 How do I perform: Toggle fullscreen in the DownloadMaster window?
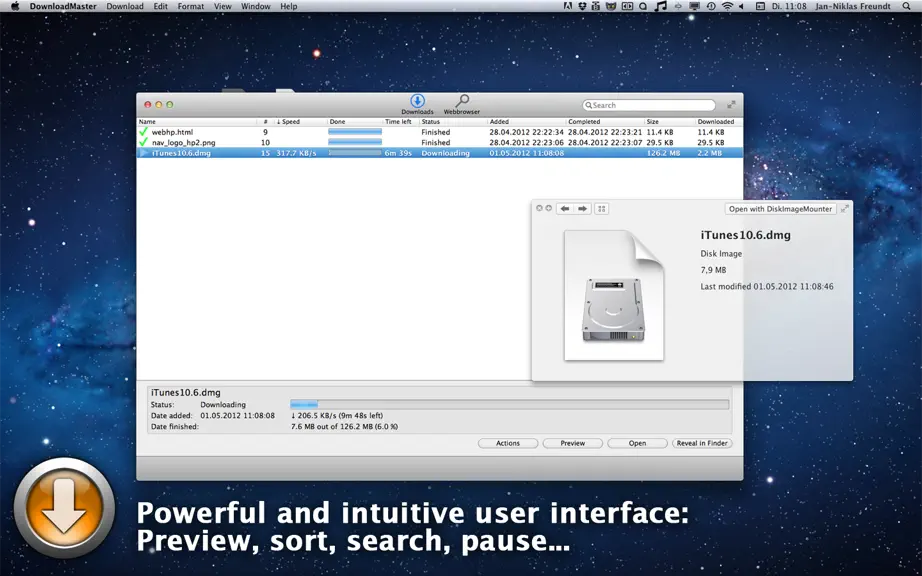pyautogui.click(x=731, y=105)
